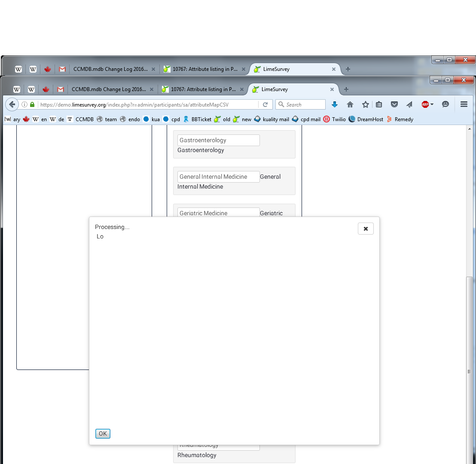
Task: Bookmark this page with the star icon
Action: click(365, 104)
